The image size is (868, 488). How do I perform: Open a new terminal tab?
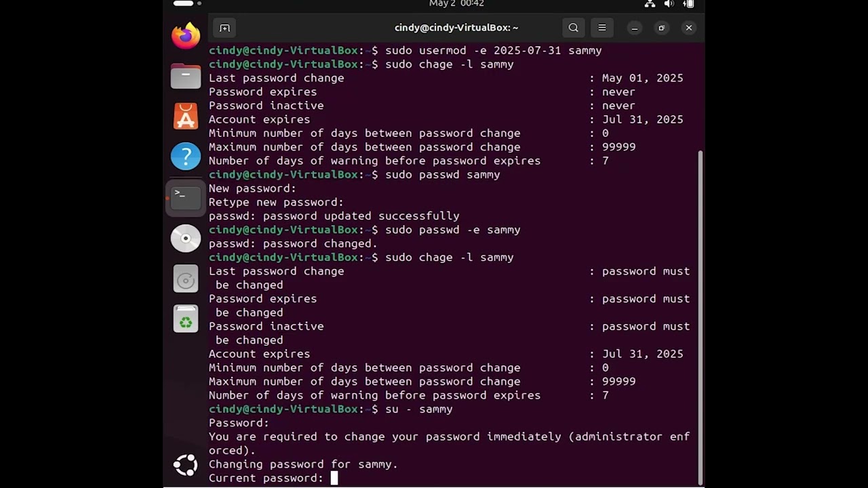click(225, 28)
